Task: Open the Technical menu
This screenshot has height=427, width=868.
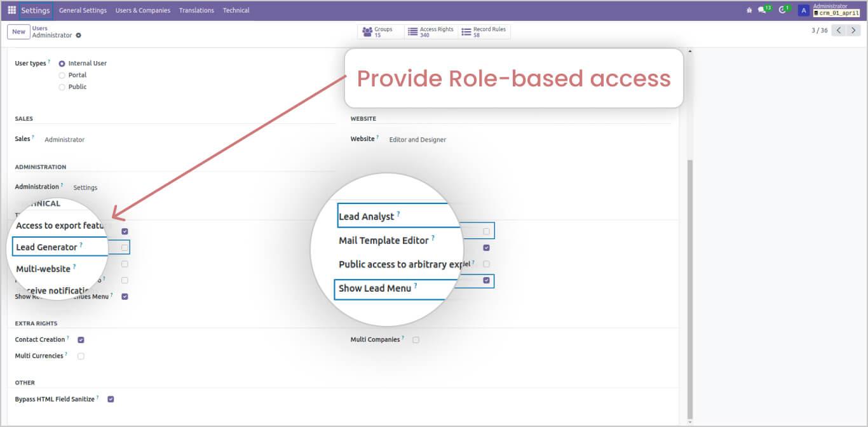Action: pos(236,10)
